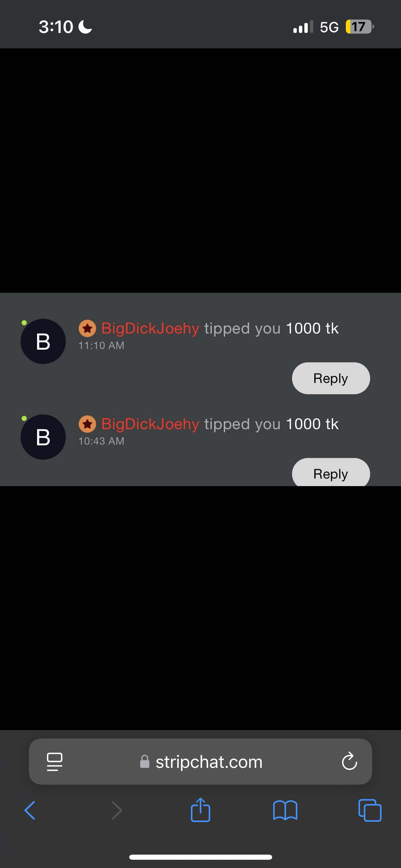Reload the stripchat.com page
Image resolution: width=401 pixels, height=868 pixels.
[x=349, y=761]
